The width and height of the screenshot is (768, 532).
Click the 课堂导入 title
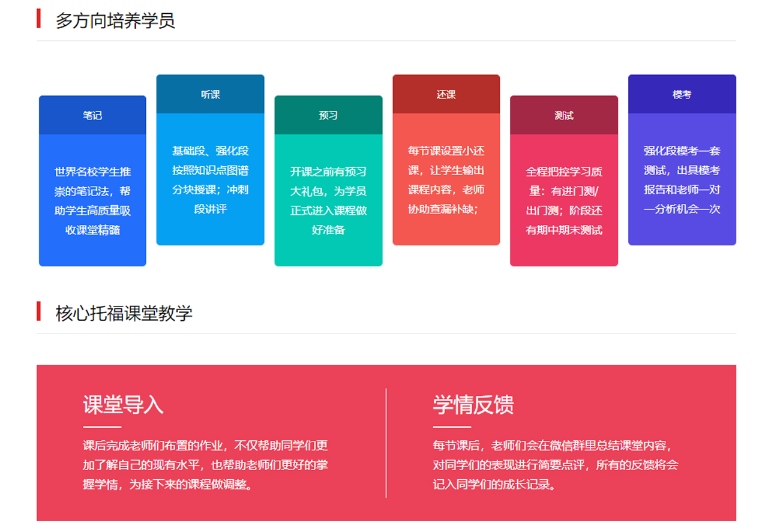coord(123,405)
